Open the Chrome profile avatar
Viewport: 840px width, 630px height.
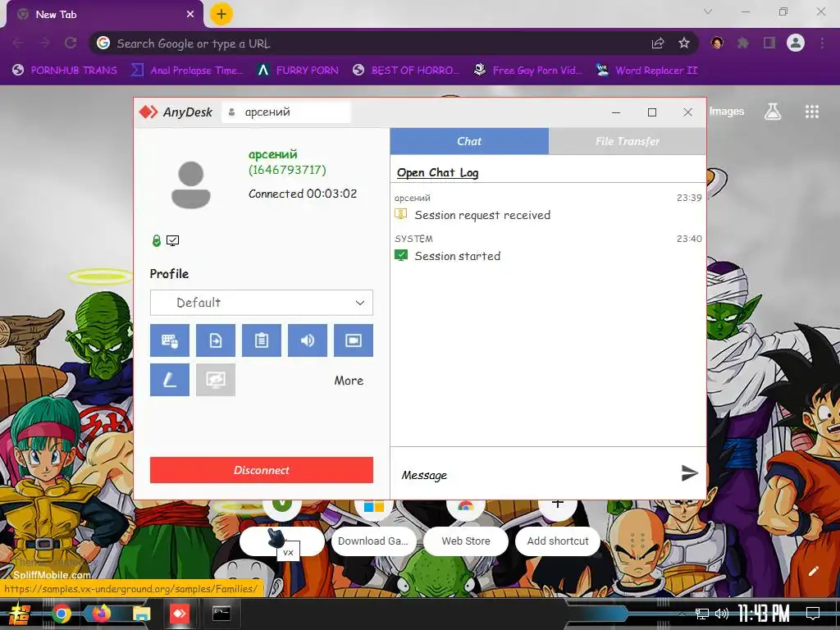pos(796,43)
